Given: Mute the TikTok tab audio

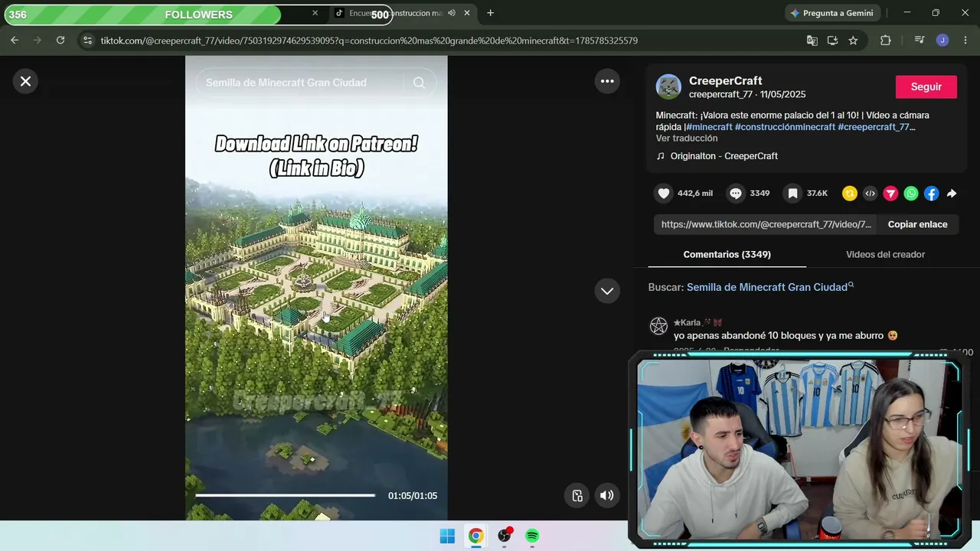Looking at the screenshot, I should click(452, 13).
